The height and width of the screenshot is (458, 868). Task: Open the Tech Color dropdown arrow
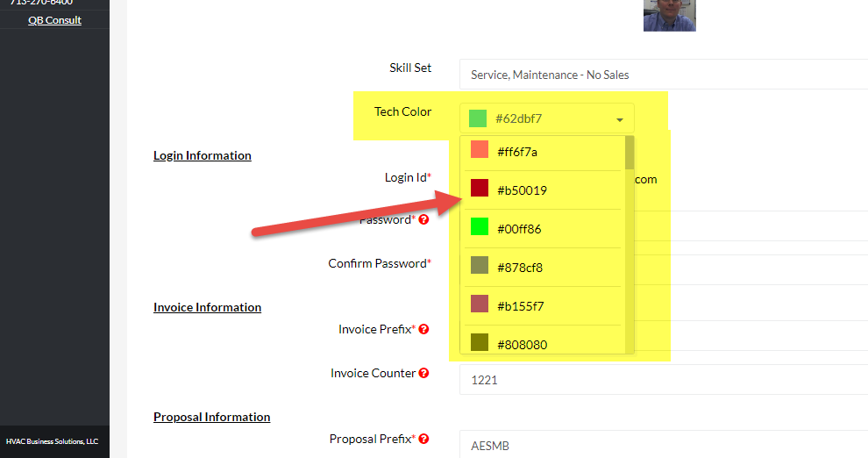(x=620, y=119)
